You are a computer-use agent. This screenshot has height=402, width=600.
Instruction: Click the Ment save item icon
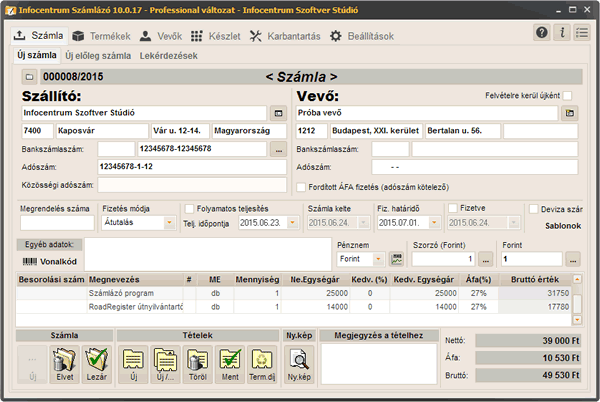[x=230, y=363]
